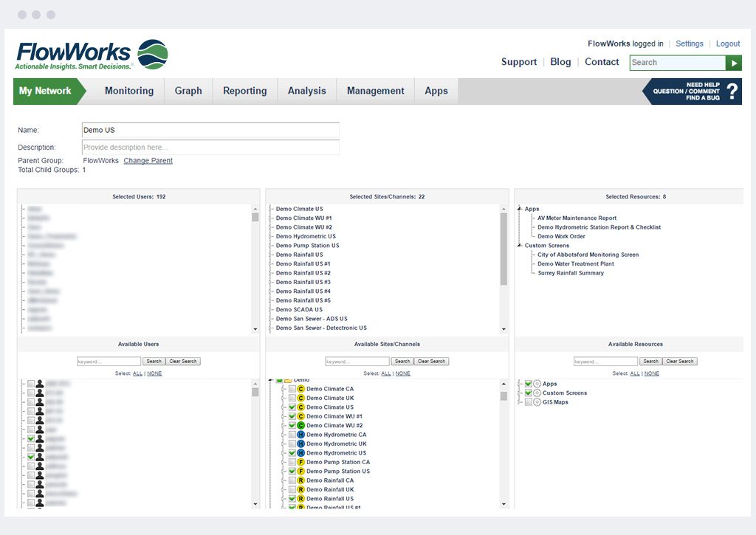The height and width of the screenshot is (535, 756).
Task: Click the Need Help question mark icon
Action: (x=732, y=91)
